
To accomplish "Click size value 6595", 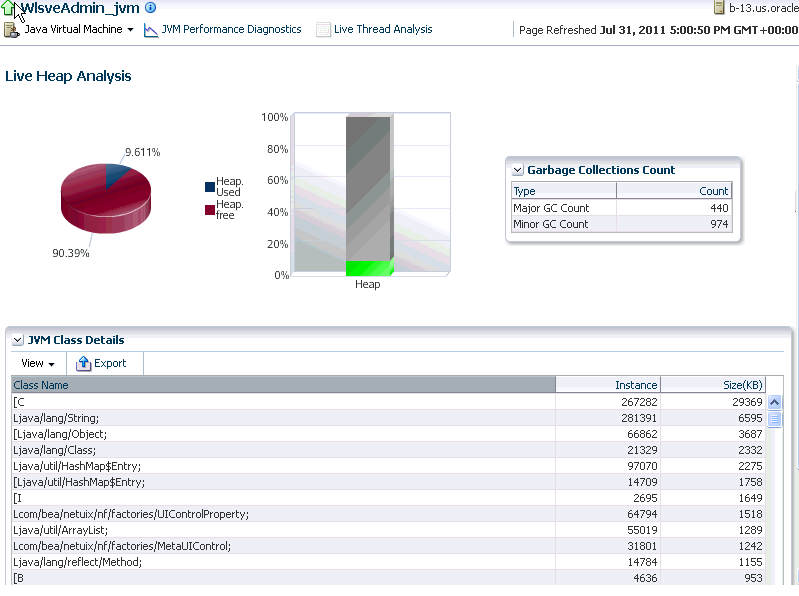I will pos(750,418).
